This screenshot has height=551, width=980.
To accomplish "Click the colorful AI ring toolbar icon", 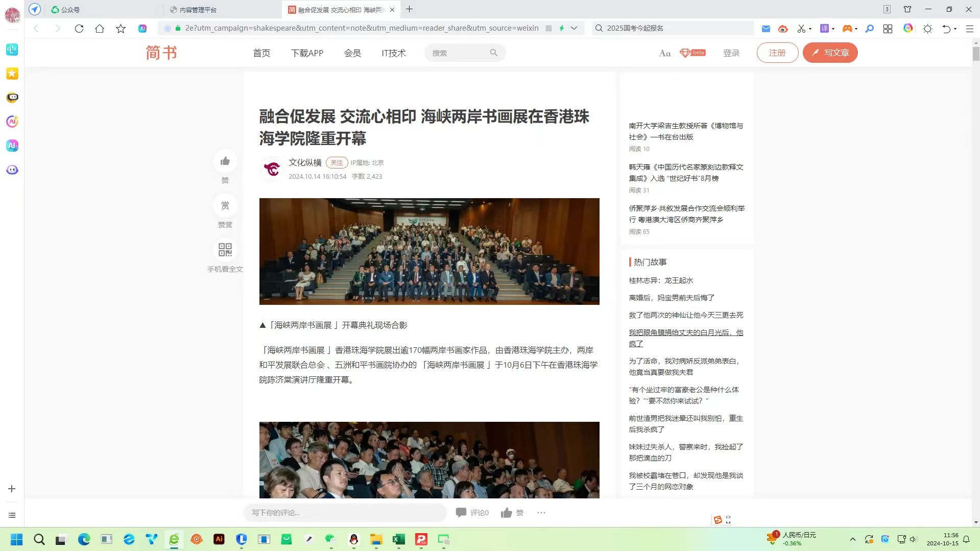I will click(907, 28).
